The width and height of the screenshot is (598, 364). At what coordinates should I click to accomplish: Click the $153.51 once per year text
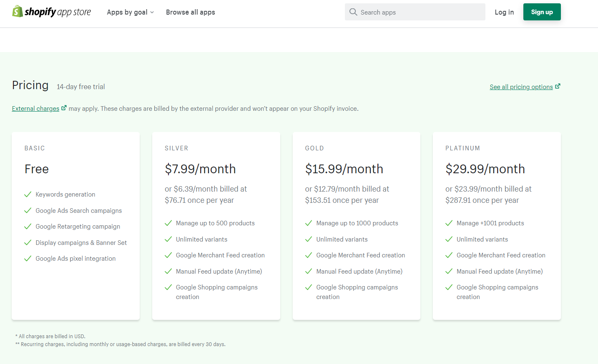(x=342, y=200)
